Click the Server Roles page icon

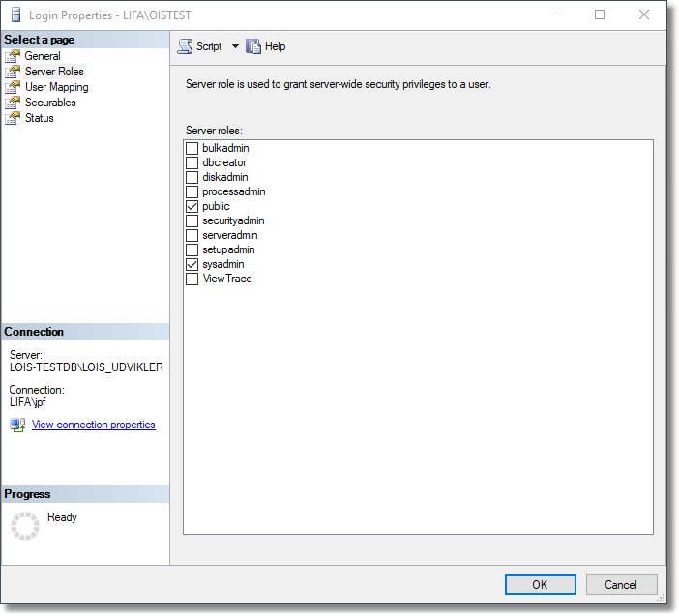[x=13, y=72]
